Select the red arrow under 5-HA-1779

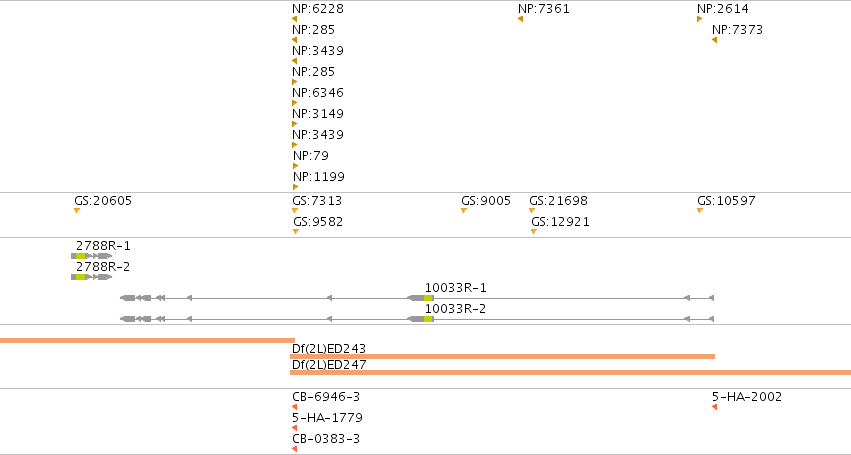pyautogui.click(x=295, y=428)
